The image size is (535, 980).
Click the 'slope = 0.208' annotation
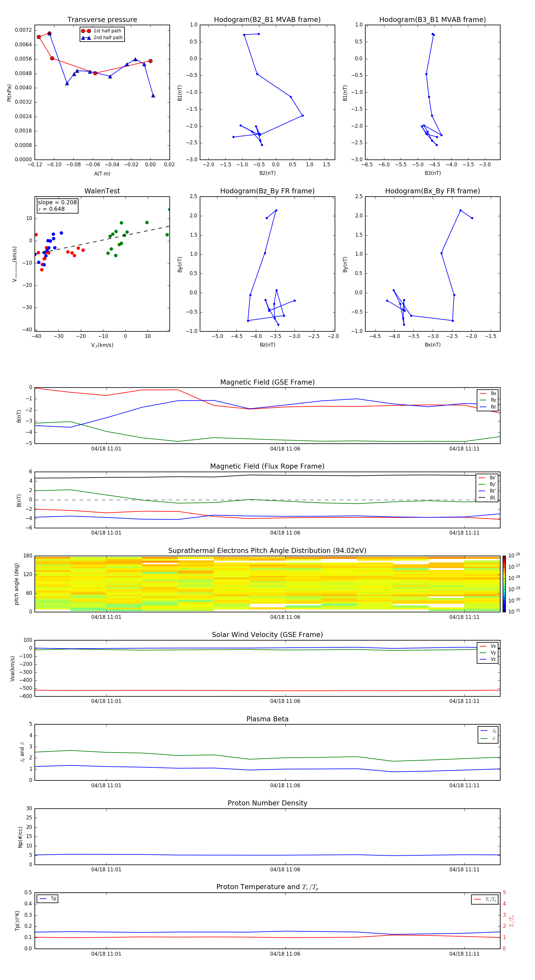click(57, 203)
